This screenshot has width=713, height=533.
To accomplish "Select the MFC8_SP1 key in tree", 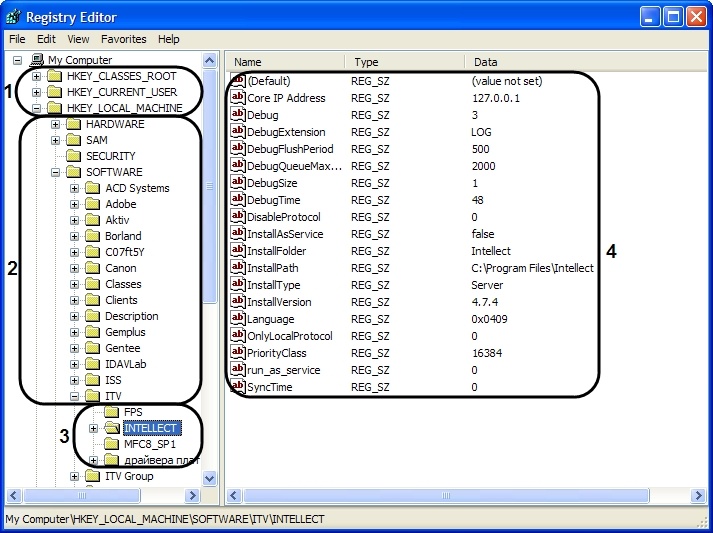I will point(149,444).
